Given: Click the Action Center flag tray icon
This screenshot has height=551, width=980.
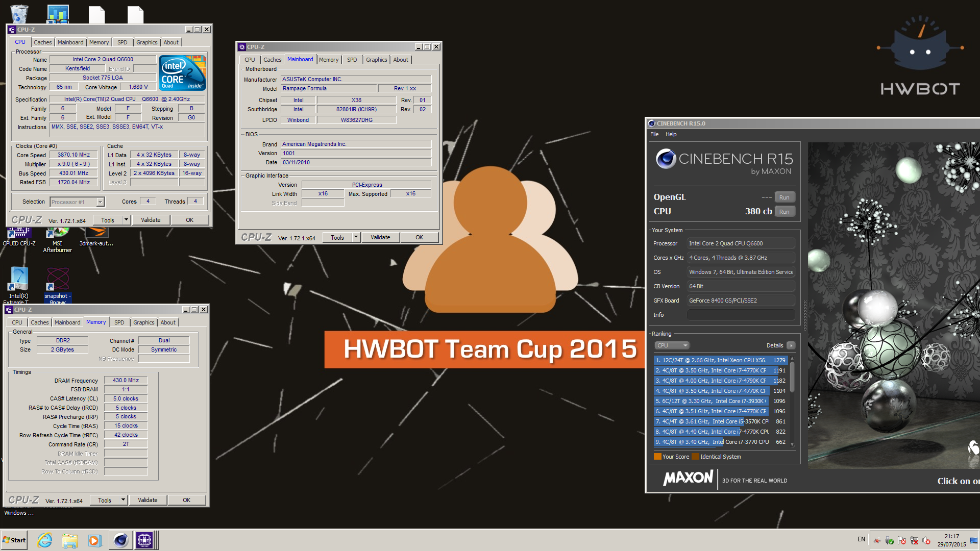Looking at the screenshot, I should pos(902,540).
